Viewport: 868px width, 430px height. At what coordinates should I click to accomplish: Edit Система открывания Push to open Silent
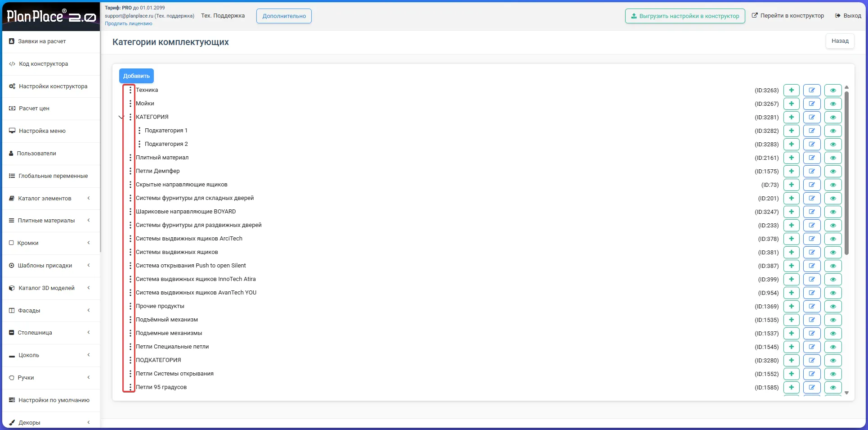812,266
